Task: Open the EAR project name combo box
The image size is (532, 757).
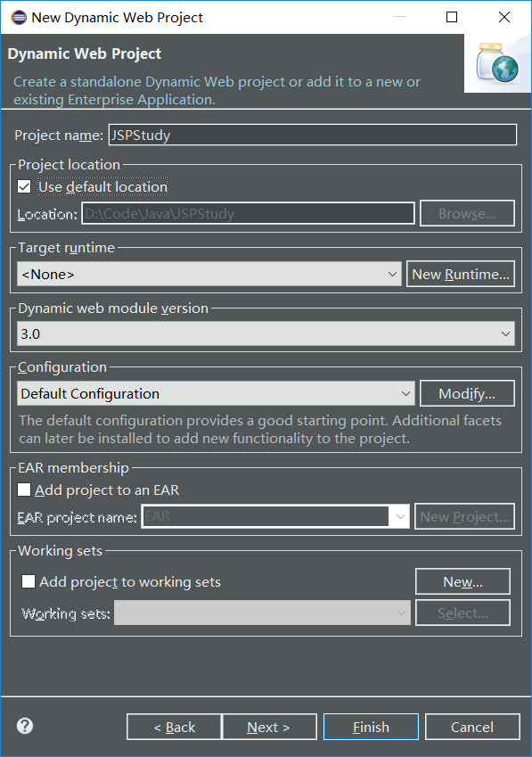Action: pos(398,516)
